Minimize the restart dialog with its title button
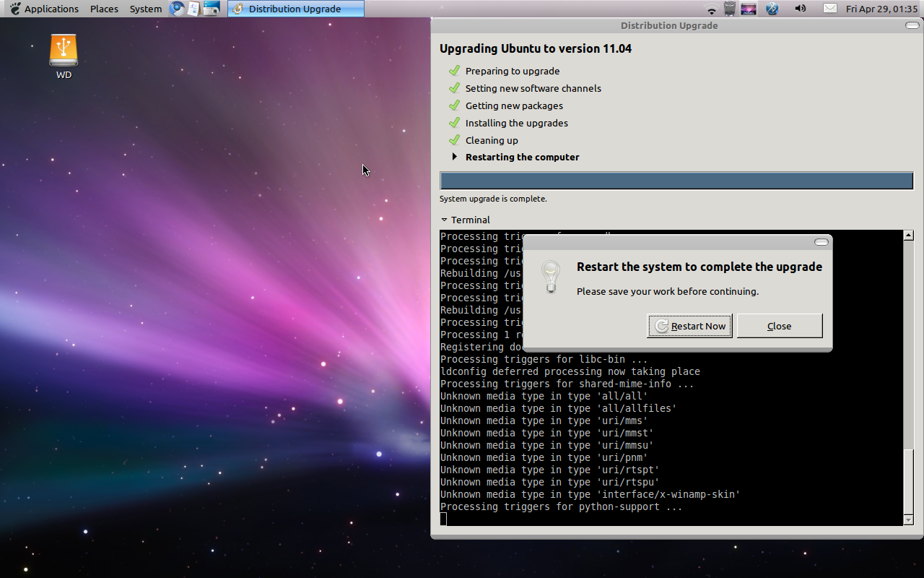924x578 pixels. [x=821, y=242]
